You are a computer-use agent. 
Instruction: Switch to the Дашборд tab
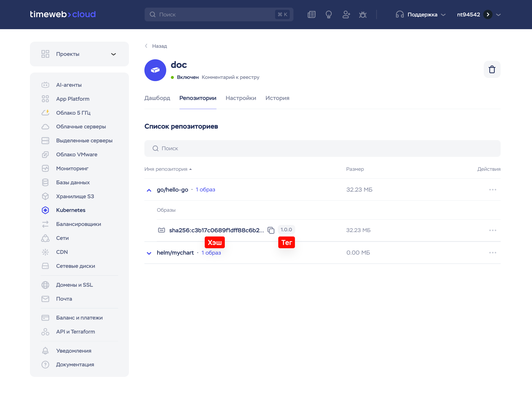(157, 98)
